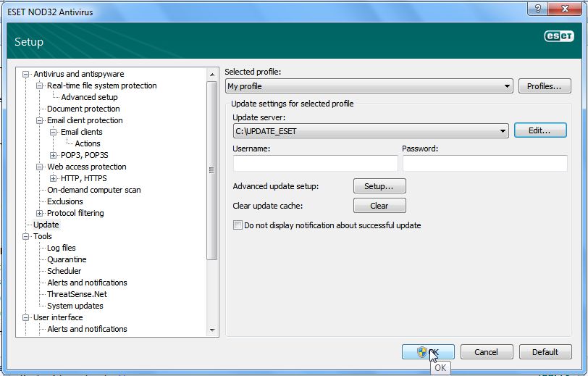The image size is (588, 376).
Task: Select Actions under Email clients
Action: (88, 143)
